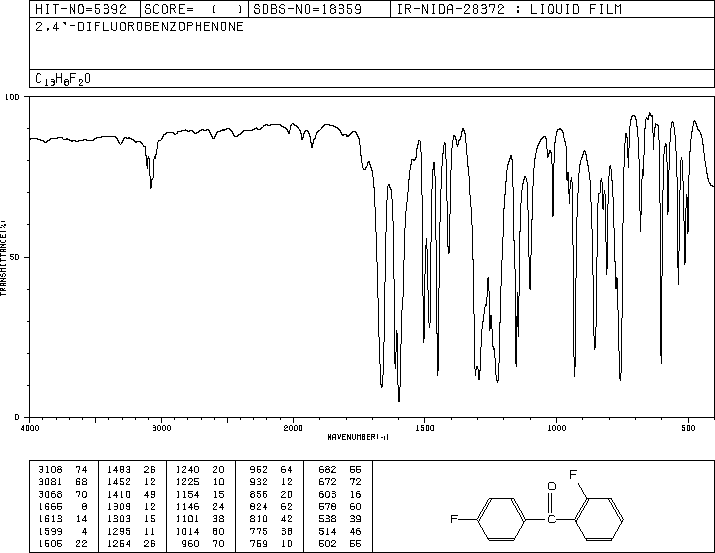Viewport: 715px width, 553px height.
Task: Click the 500 wavenumber axis label
Action: 688,428
